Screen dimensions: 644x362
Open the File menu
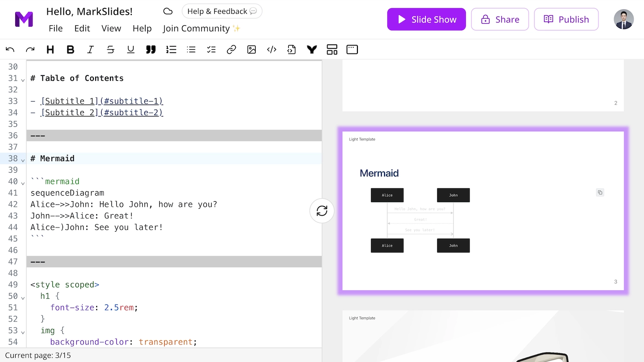55,28
